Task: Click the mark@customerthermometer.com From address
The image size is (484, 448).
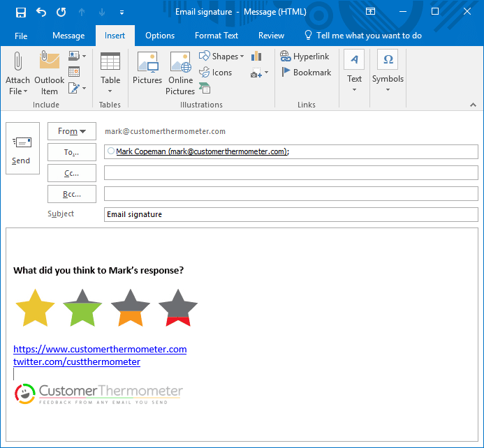Action: (x=165, y=131)
